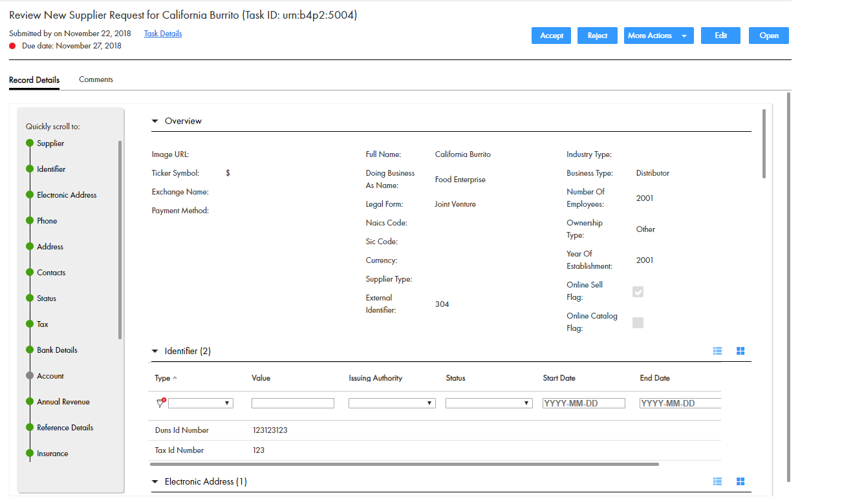Clear the filter icon in Identifier table
The image size is (853, 504).
161,403
